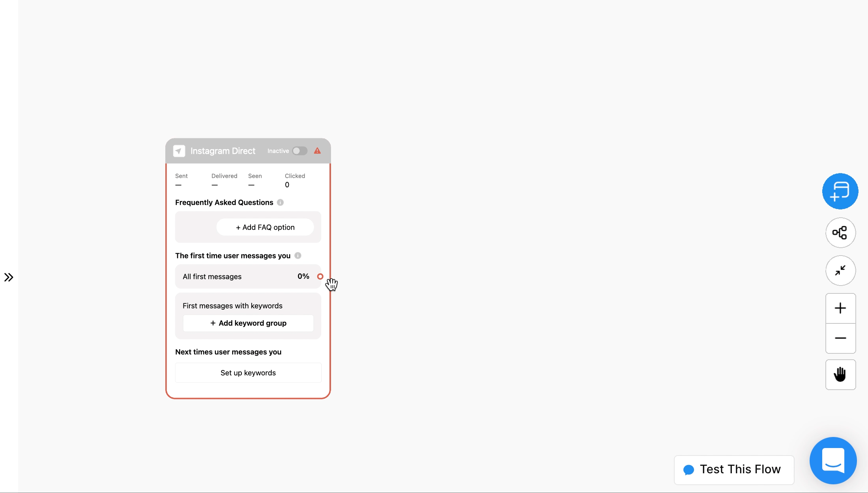Click the warning alert triangle icon
This screenshot has height=493, width=868.
tap(317, 150)
